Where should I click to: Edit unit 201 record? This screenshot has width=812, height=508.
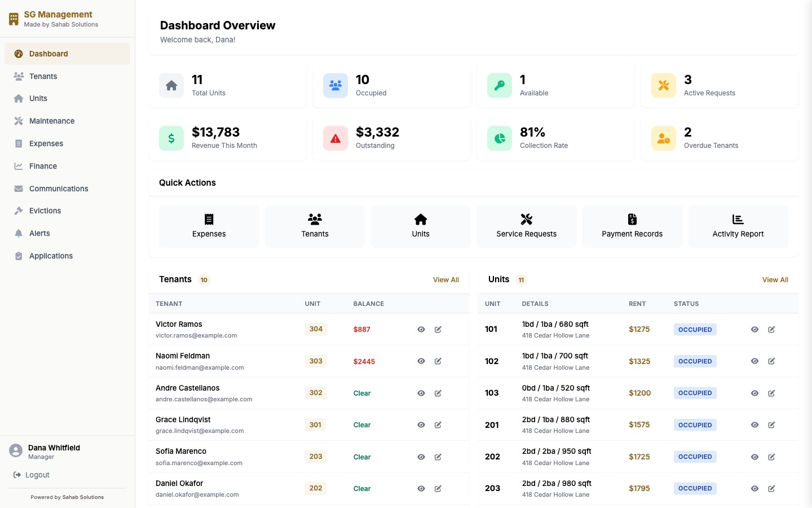pyautogui.click(x=771, y=425)
